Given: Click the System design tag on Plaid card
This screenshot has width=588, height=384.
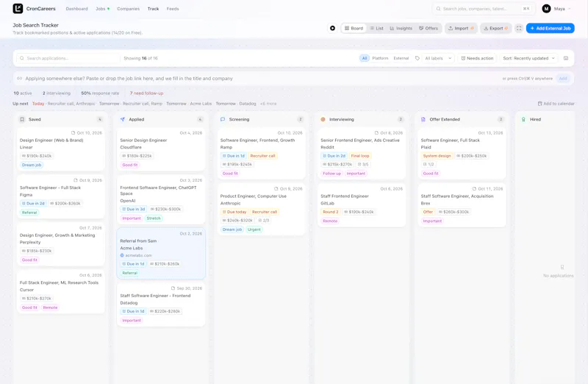Looking at the screenshot, I should pos(437,156).
